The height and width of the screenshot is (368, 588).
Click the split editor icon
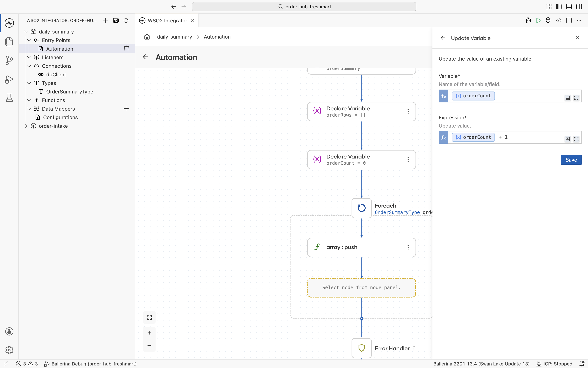pos(569,20)
